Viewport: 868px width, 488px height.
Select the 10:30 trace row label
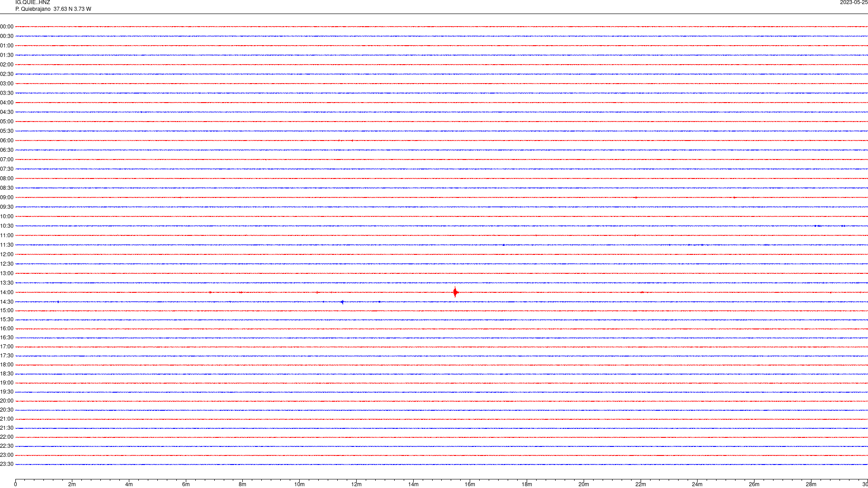click(7, 226)
